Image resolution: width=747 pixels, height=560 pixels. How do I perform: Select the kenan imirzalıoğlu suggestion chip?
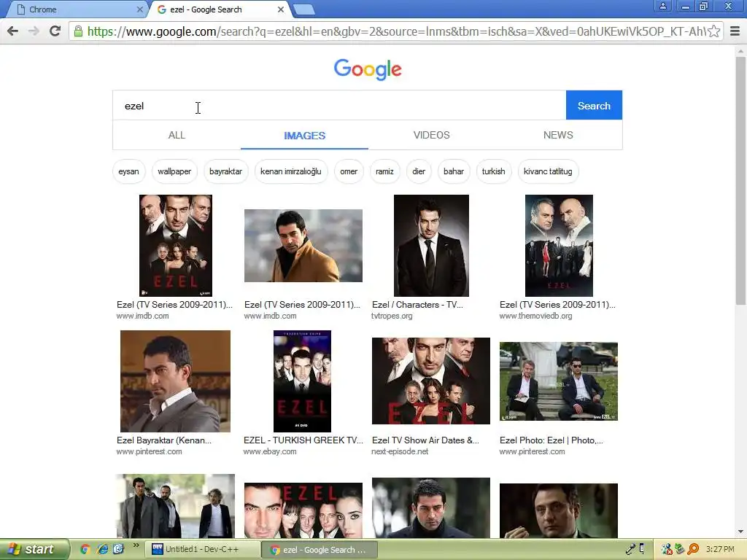[290, 171]
